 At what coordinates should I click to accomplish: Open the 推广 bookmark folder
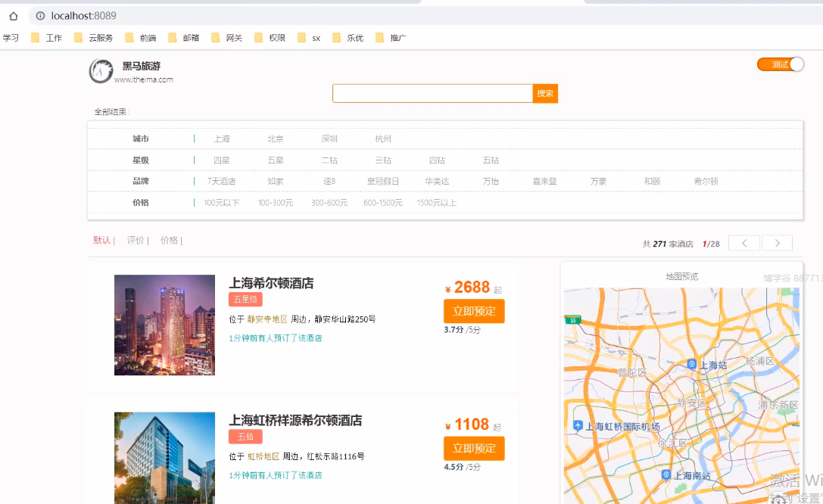click(391, 38)
